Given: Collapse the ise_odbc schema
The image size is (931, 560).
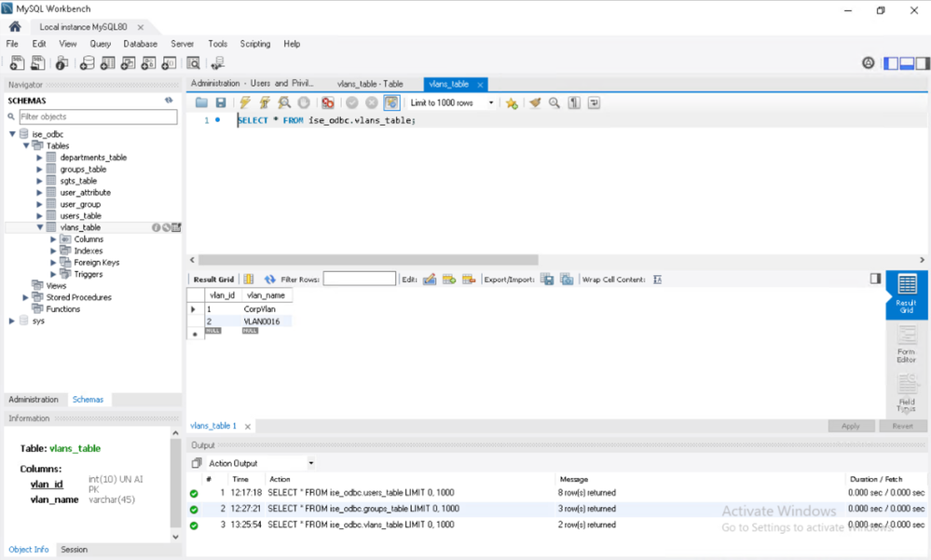Looking at the screenshot, I should tap(12, 134).
